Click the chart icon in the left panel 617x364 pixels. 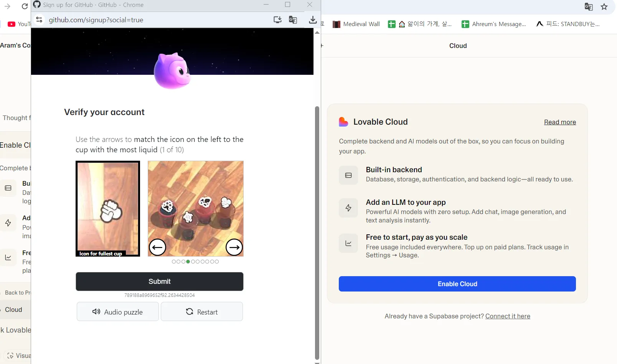click(x=8, y=257)
